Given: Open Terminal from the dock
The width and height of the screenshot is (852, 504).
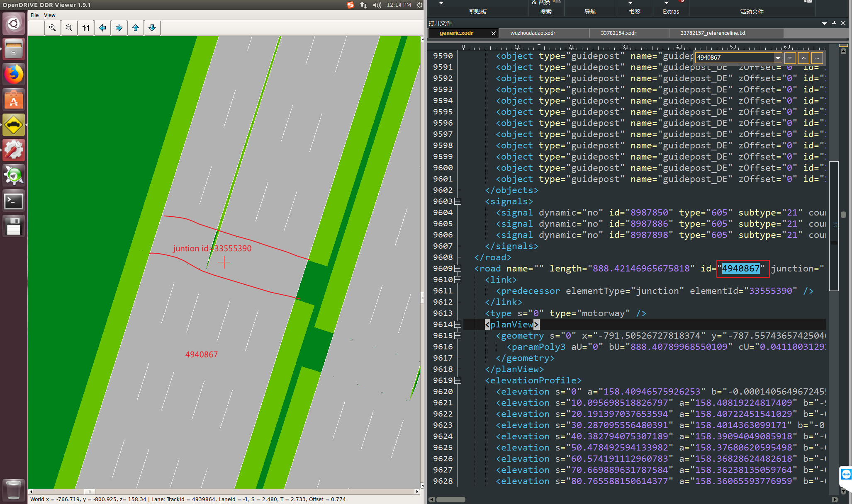Looking at the screenshot, I should coord(14,201).
